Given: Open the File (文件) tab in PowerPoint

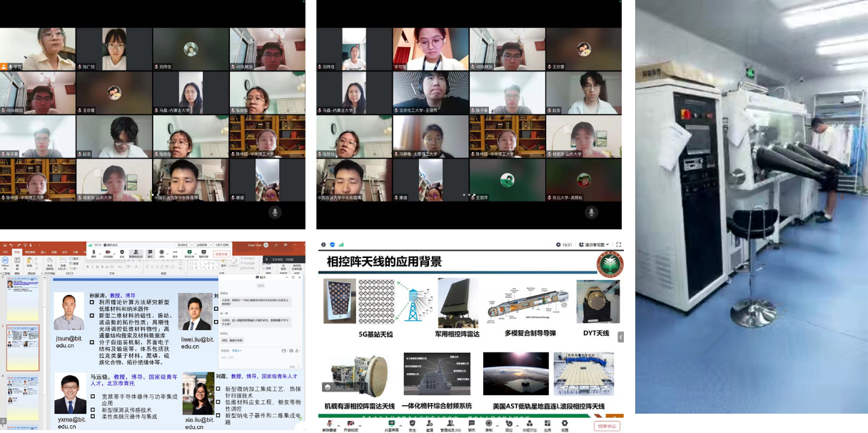Looking at the screenshot, I should 6,252.
